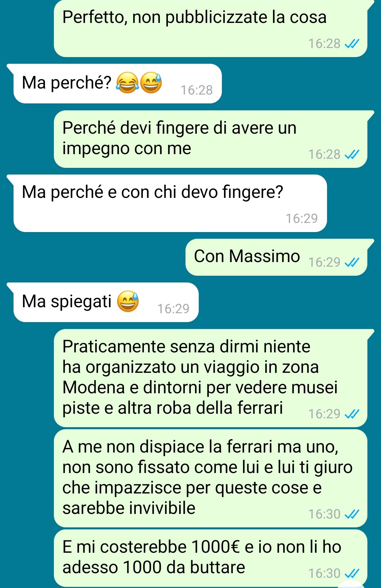Tap read checkmarks on "sarebbe invivibile" message

pyautogui.click(x=352, y=514)
